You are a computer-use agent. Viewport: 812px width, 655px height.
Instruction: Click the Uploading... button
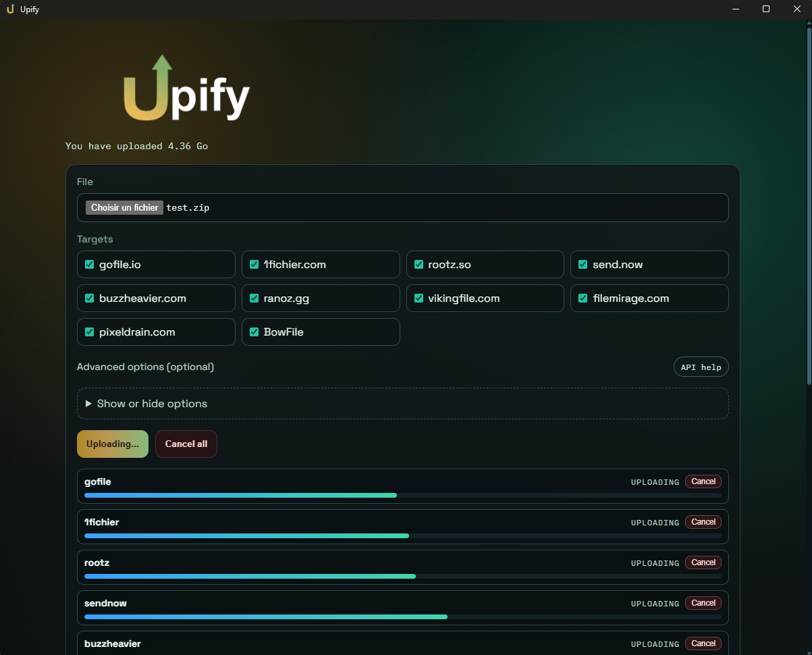(x=113, y=444)
